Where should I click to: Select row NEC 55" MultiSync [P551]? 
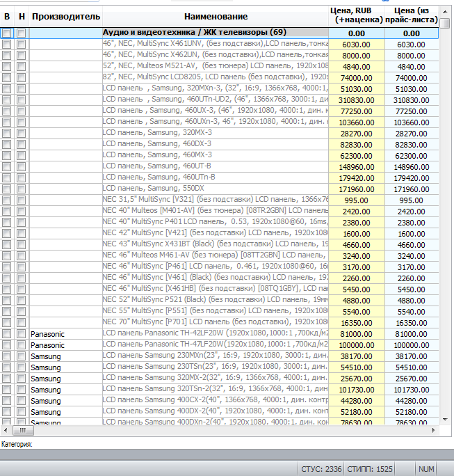219,312
